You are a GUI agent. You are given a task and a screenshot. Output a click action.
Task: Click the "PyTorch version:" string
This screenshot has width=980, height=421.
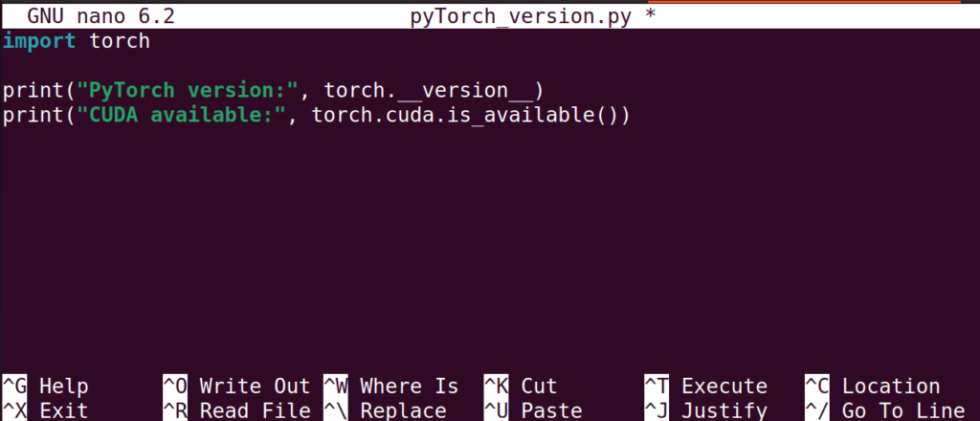click(x=188, y=91)
